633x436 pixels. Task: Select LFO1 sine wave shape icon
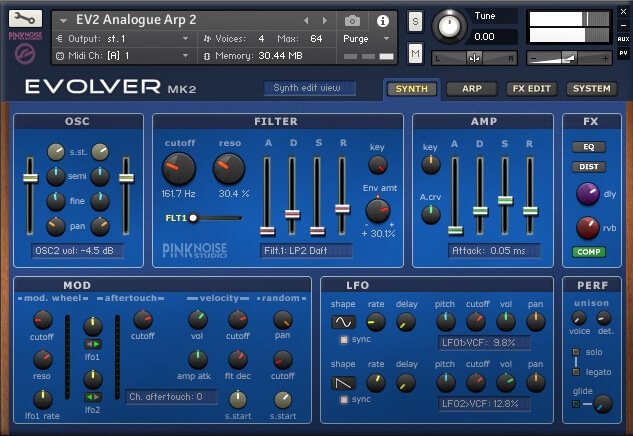[x=344, y=322]
